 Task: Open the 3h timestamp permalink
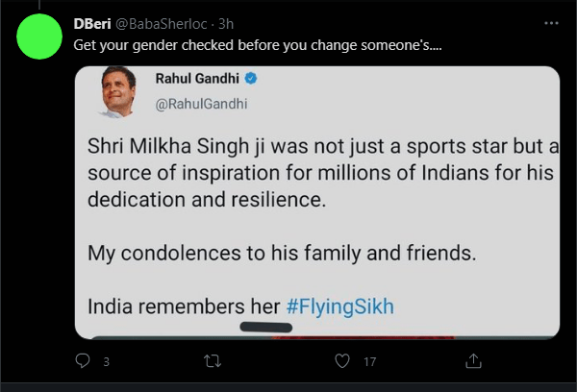[x=226, y=24]
